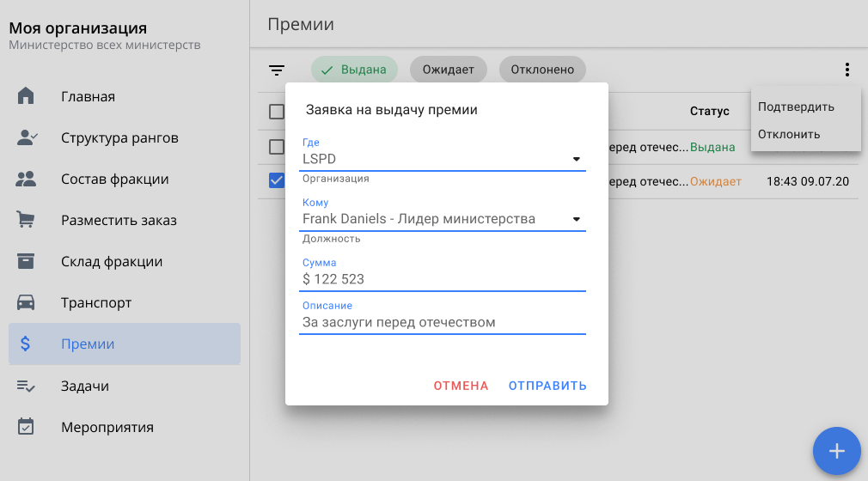Click the shopping cart icon for Разместить заказ
The width and height of the screenshot is (868, 481).
[27, 220]
